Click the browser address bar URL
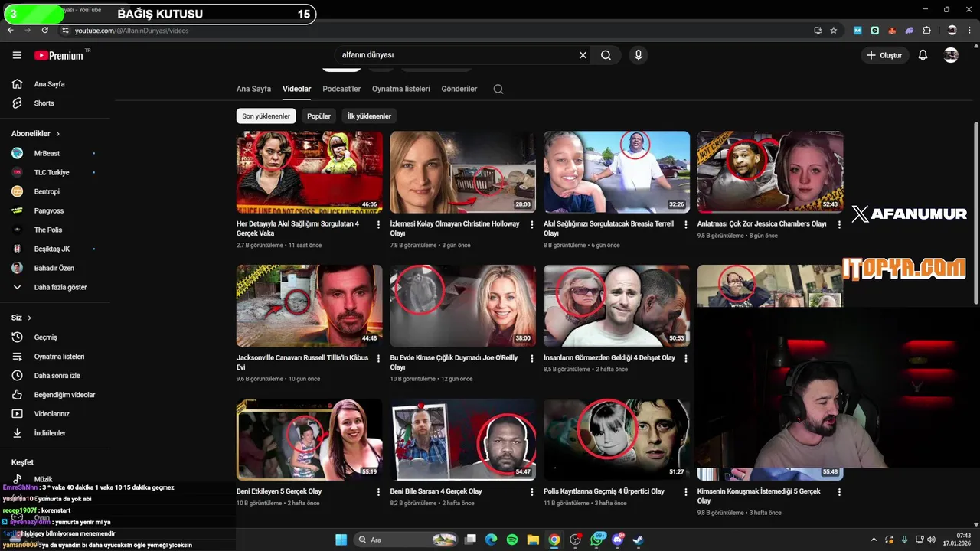 tap(132, 31)
